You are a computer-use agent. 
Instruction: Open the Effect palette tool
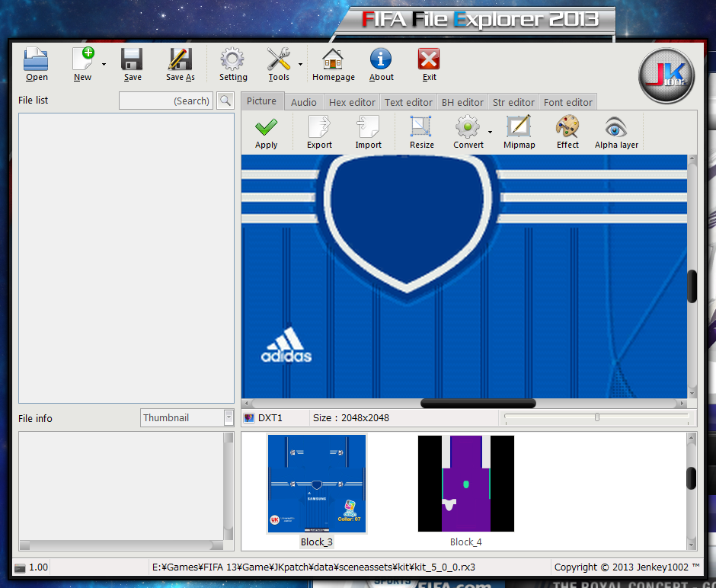pyautogui.click(x=567, y=133)
